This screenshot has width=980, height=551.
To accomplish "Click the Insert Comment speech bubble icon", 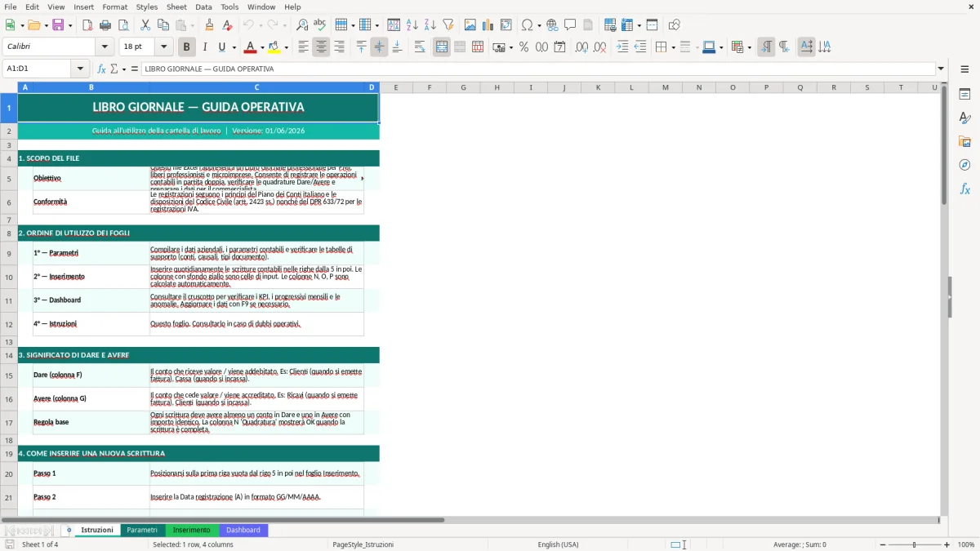I will click(x=570, y=25).
